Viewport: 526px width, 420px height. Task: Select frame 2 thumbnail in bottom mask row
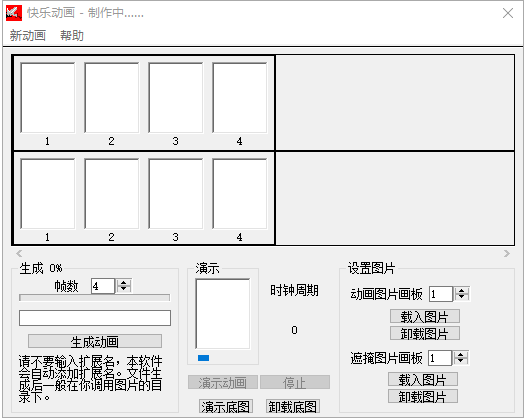coord(112,194)
